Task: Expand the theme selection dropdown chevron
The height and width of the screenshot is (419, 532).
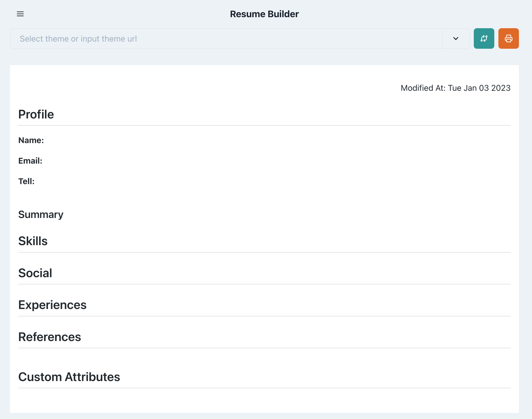Action: [456, 38]
